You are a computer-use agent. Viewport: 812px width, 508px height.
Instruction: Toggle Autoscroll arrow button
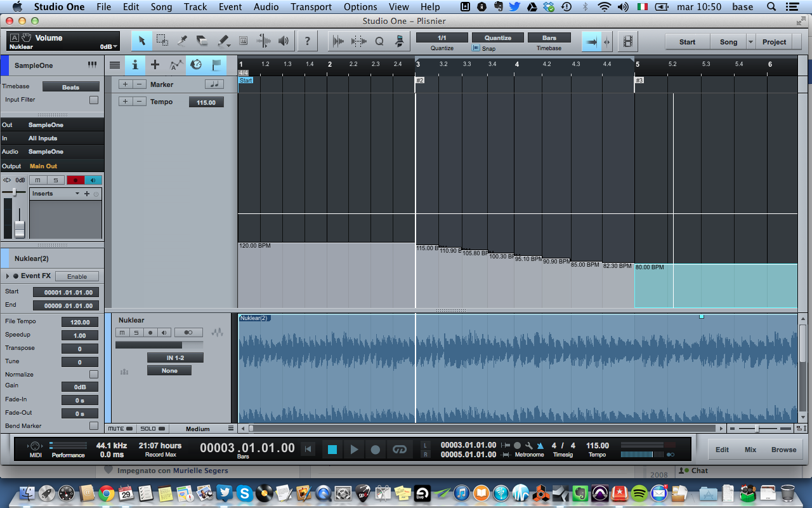[x=591, y=42]
